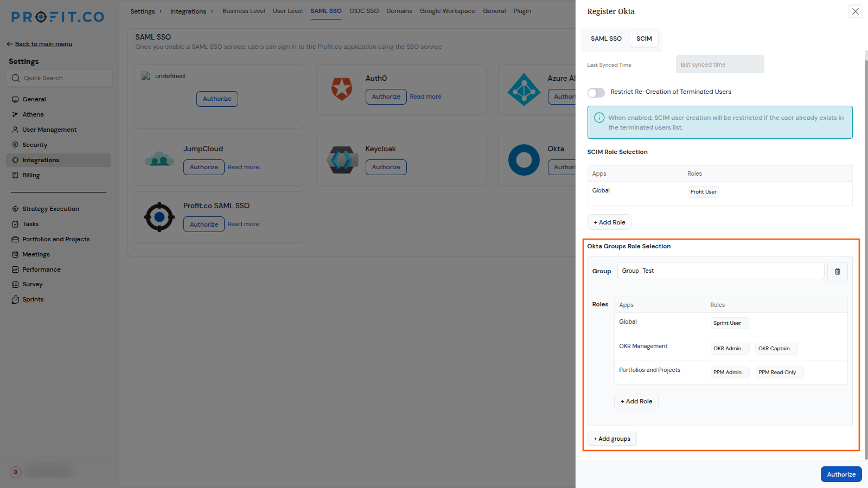Click the Group_Test group input field

click(x=720, y=271)
